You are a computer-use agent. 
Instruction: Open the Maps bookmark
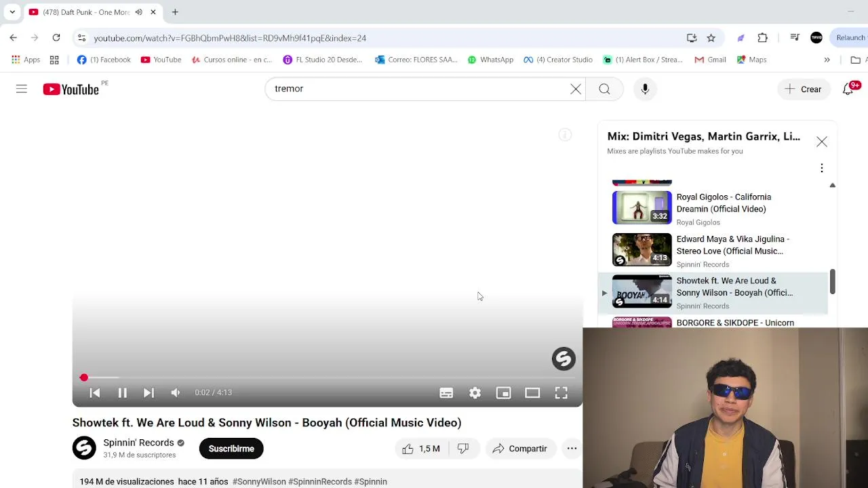click(x=751, y=60)
